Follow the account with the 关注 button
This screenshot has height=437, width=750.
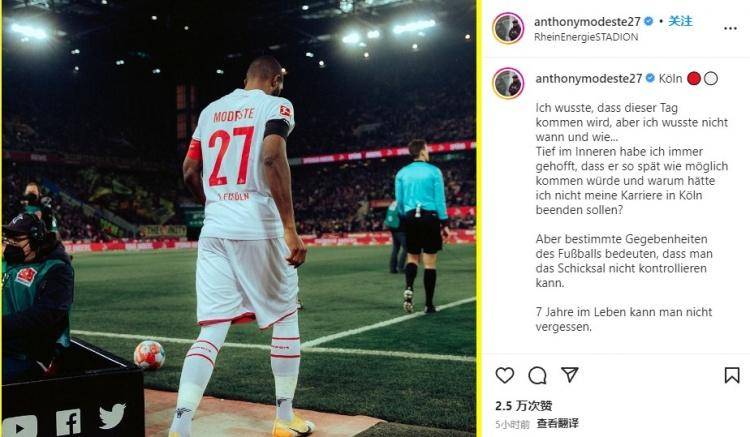pyautogui.click(x=680, y=21)
